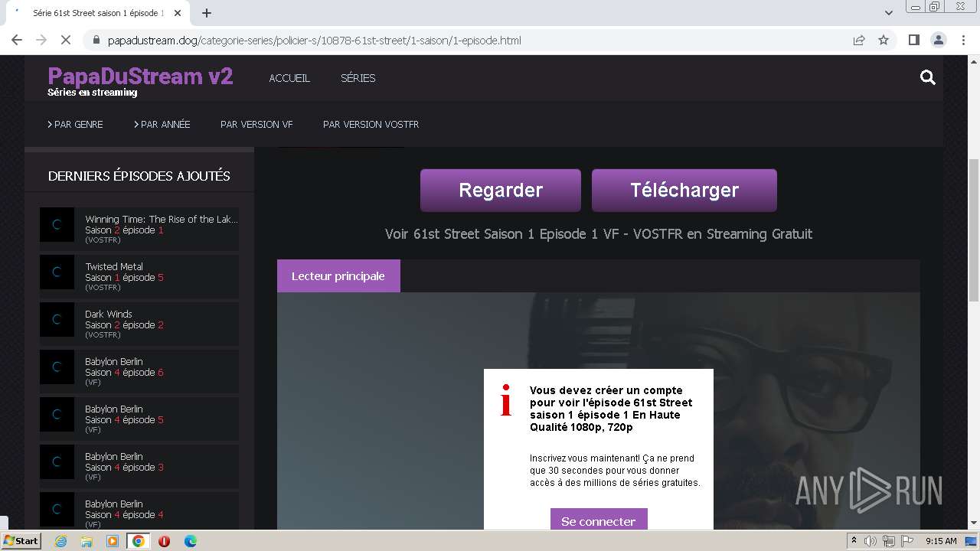Open Babylon Berlin Saison 4 épisode 3
This screenshot has width=980, height=551.
[139, 466]
